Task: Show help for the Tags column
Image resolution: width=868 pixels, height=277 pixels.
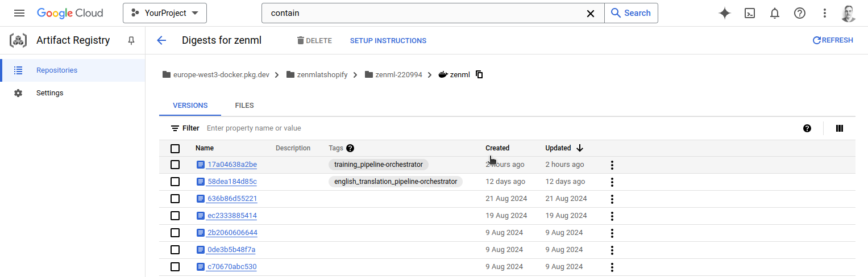Action: tap(350, 148)
